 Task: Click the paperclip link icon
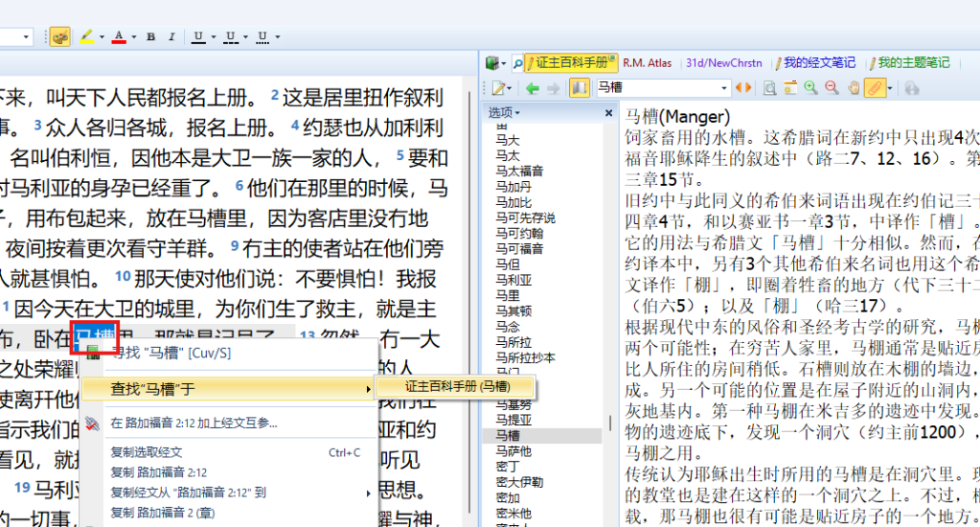click(x=873, y=88)
